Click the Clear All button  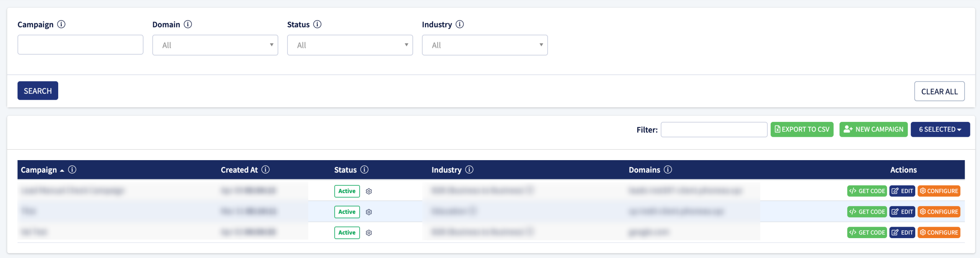click(939, 91)
